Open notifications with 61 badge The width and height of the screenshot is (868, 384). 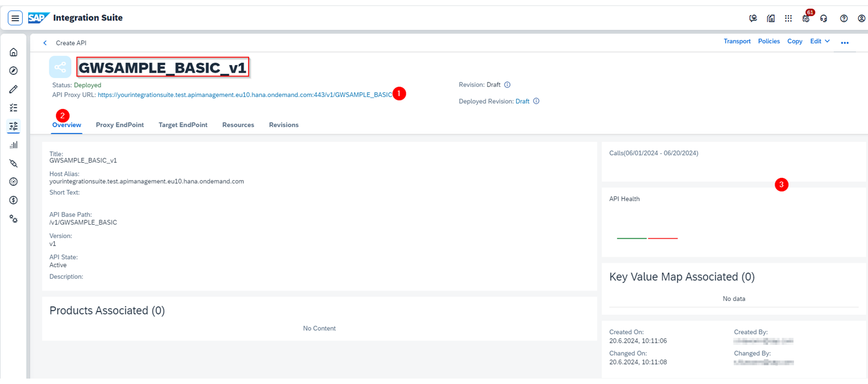point(806,18)
